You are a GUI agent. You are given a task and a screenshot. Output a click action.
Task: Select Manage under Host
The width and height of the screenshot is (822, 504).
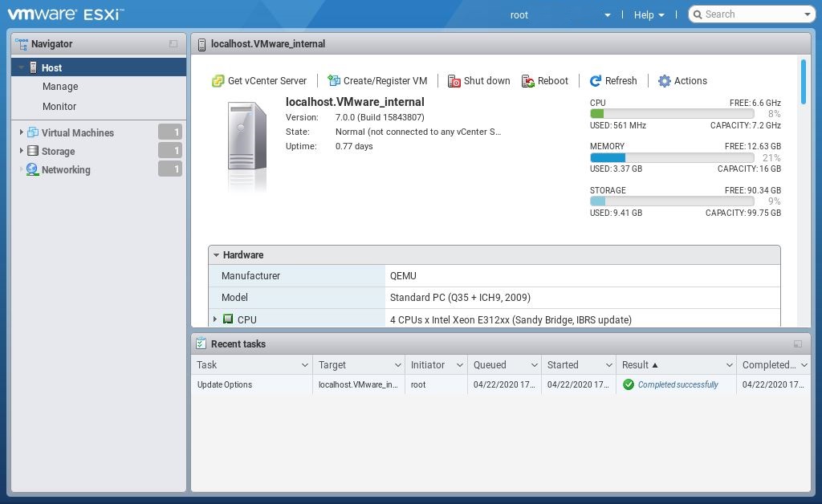(60, 87)
